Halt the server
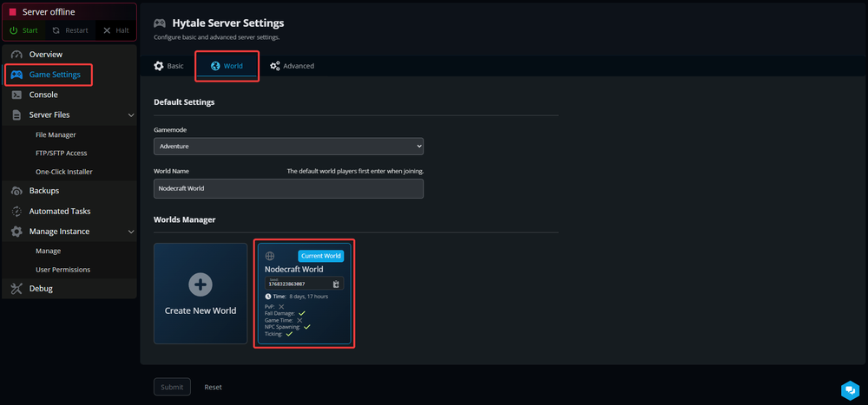The image size is (868, 405). [115, 30]
